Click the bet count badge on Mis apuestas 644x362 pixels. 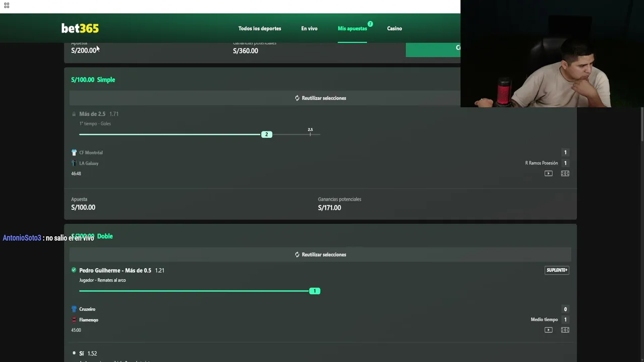pyautogui.click(x=370, y=24)
